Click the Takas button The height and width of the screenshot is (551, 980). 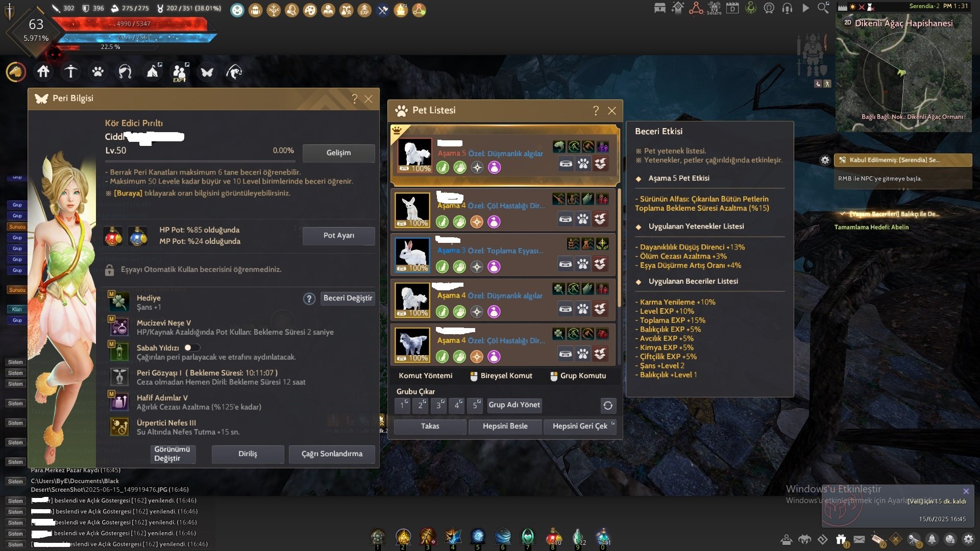pyautogui.click(x=430, y=427)
